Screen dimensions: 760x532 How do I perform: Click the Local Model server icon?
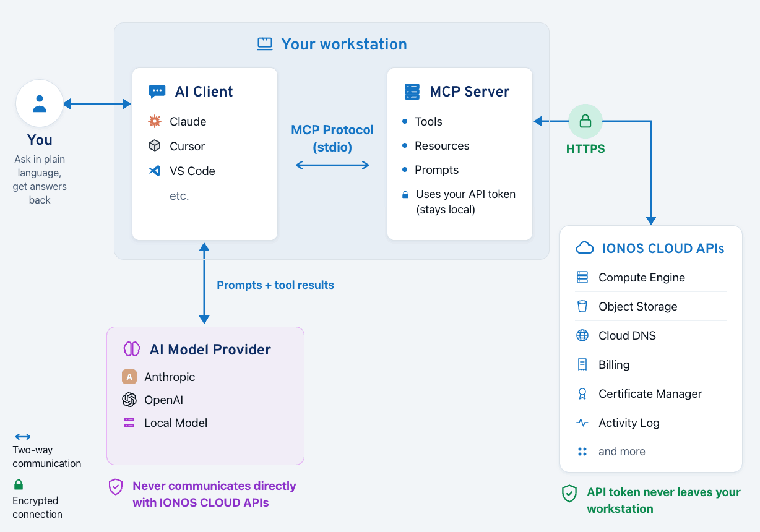coord(129,423)
